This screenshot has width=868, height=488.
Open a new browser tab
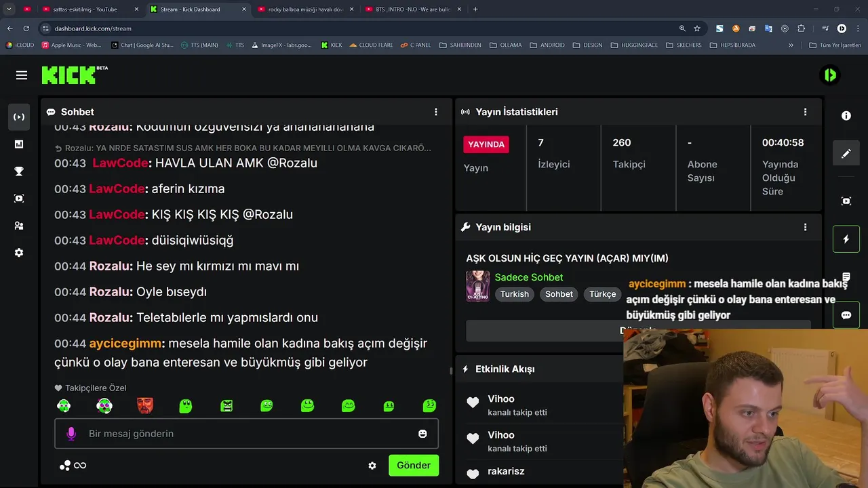(x=475, y=9)
